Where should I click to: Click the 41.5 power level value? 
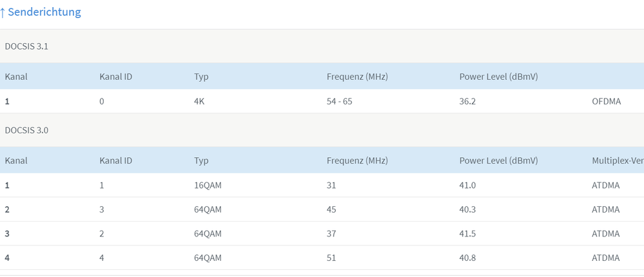click(467, 234)
